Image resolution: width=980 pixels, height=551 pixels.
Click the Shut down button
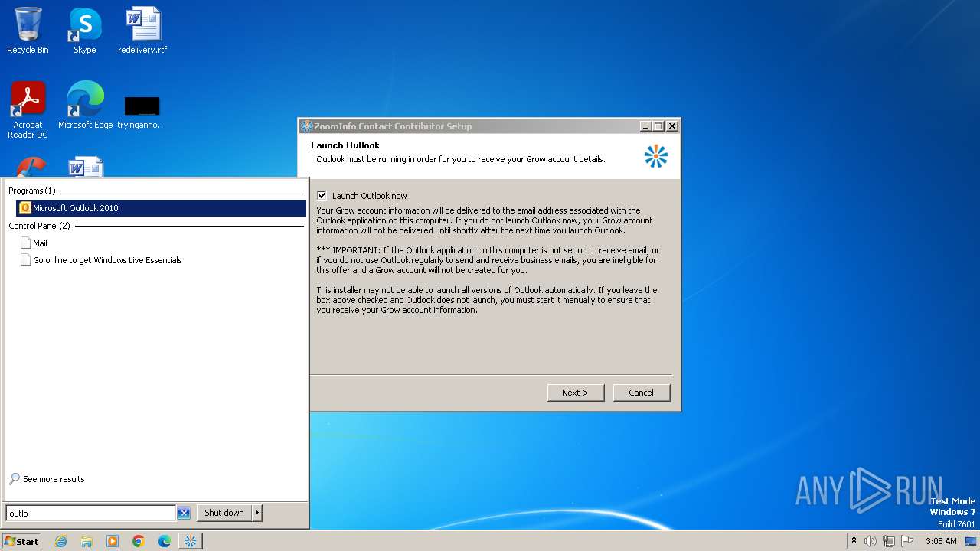pyautogui.click(x=224, y=513)
